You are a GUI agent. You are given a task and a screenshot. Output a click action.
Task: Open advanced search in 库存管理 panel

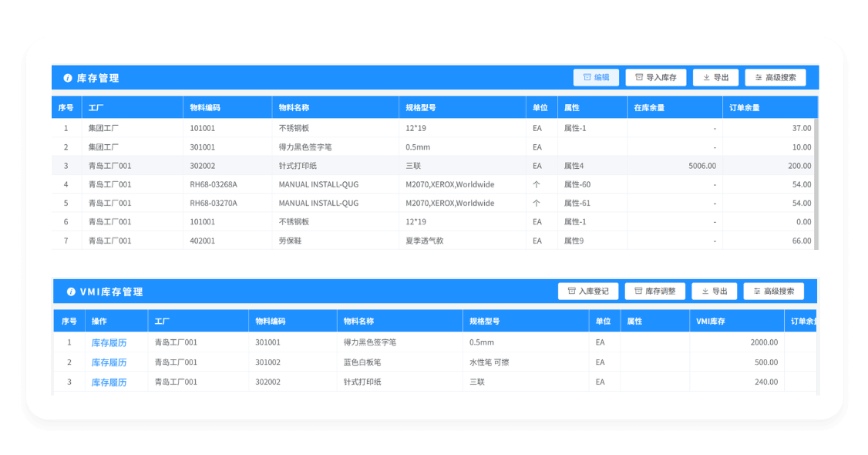tap(773, 77)
